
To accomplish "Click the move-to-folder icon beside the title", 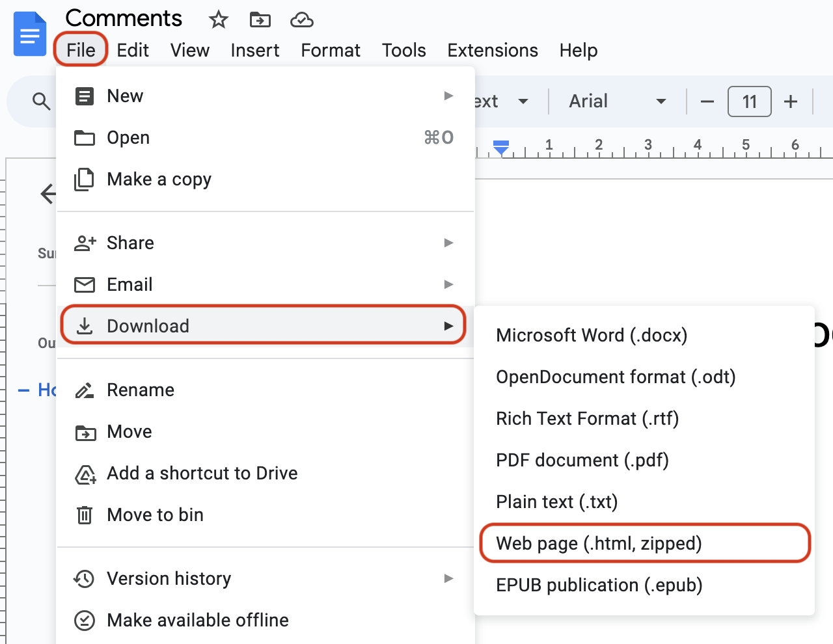I will 260,20.
